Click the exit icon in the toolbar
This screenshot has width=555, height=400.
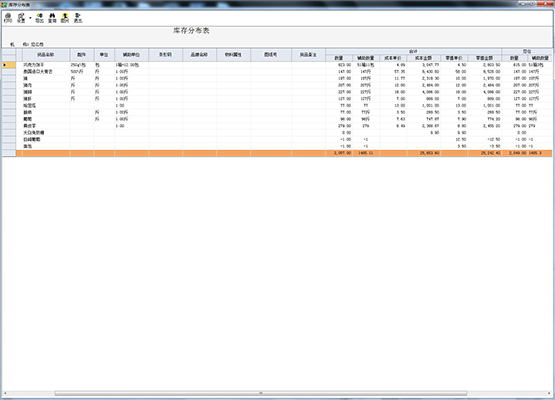[78, 18]
